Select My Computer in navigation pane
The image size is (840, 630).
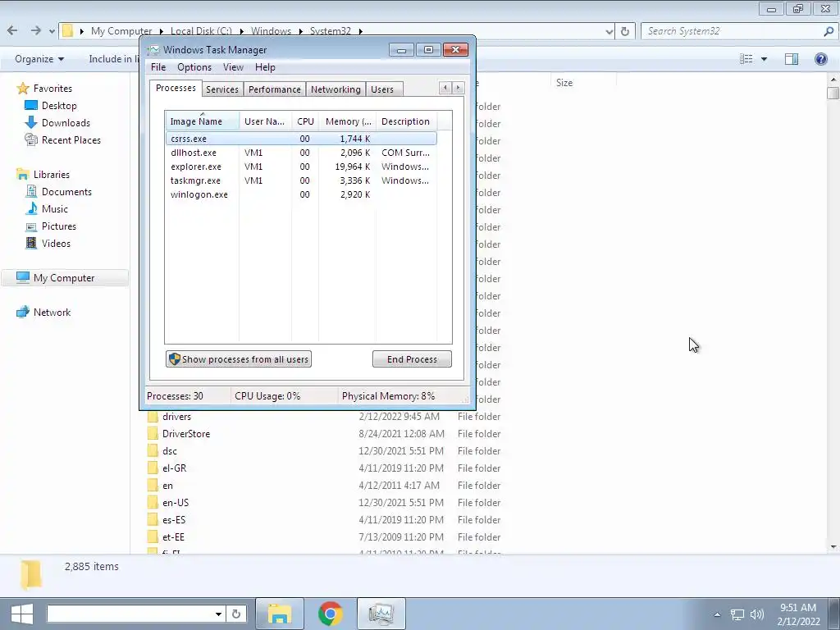click(64, 278)
